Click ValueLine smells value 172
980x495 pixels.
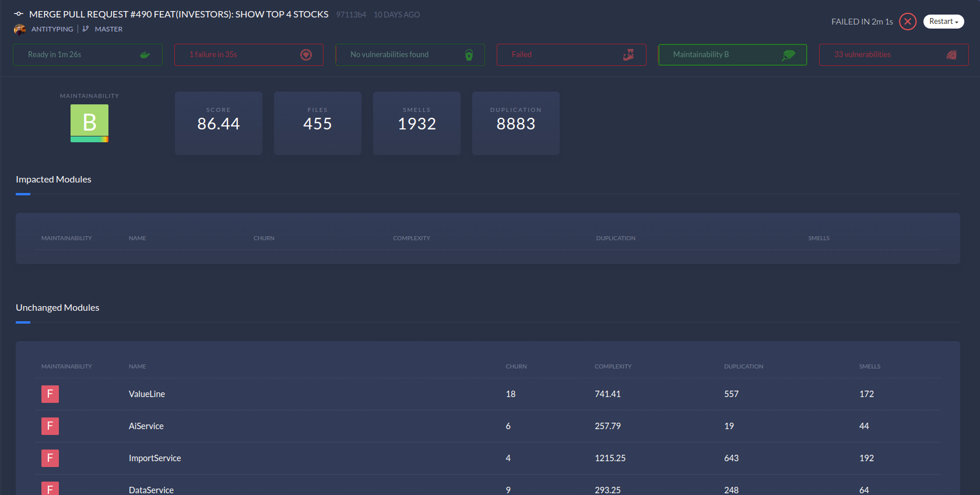tap(867, 394)
